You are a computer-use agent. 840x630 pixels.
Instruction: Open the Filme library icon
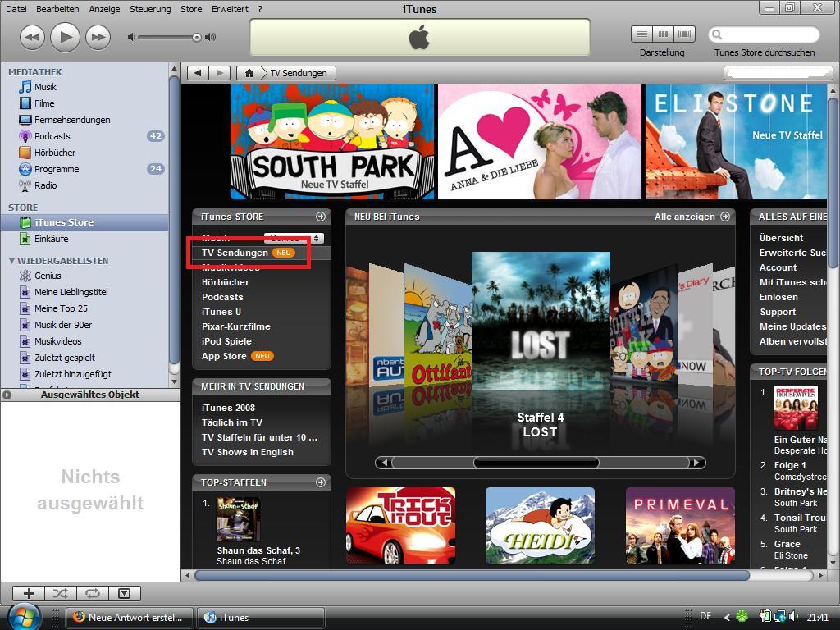(x=25, y=103)
